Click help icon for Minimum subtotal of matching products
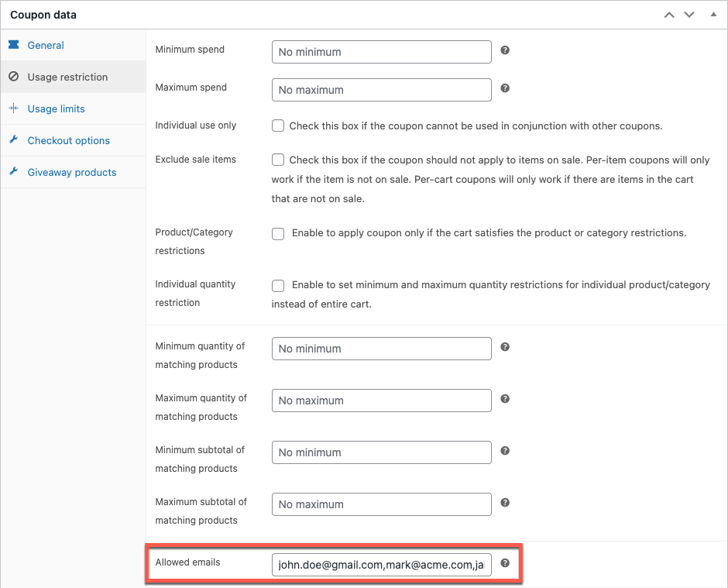 pos(505,451)
